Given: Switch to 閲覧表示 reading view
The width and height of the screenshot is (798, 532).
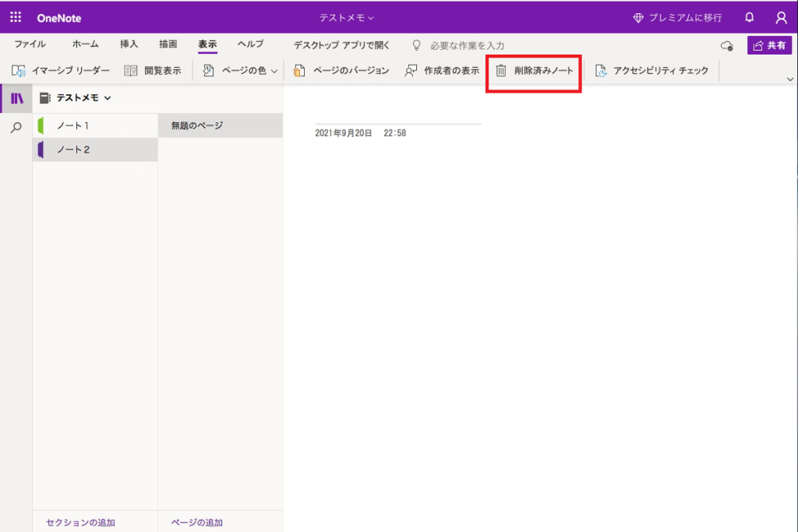Looking at the screenshot, I should (153, 71).
